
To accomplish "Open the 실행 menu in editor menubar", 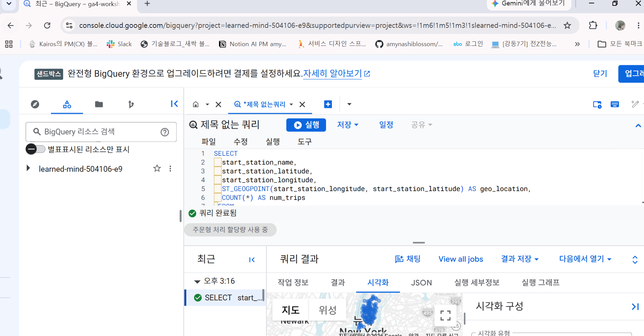I will pyautogui.click(x=273, y=142).
